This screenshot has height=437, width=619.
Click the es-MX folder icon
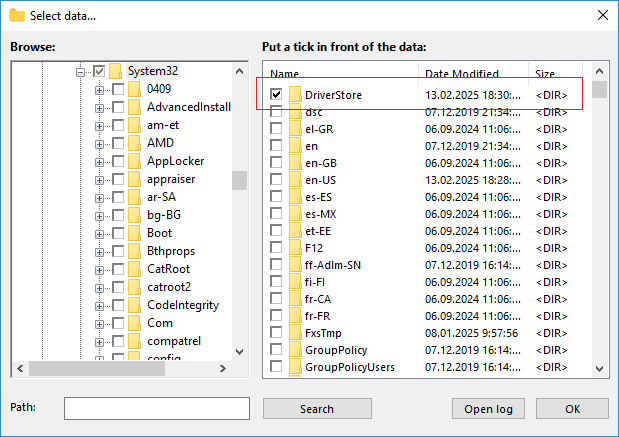point(295,214)
